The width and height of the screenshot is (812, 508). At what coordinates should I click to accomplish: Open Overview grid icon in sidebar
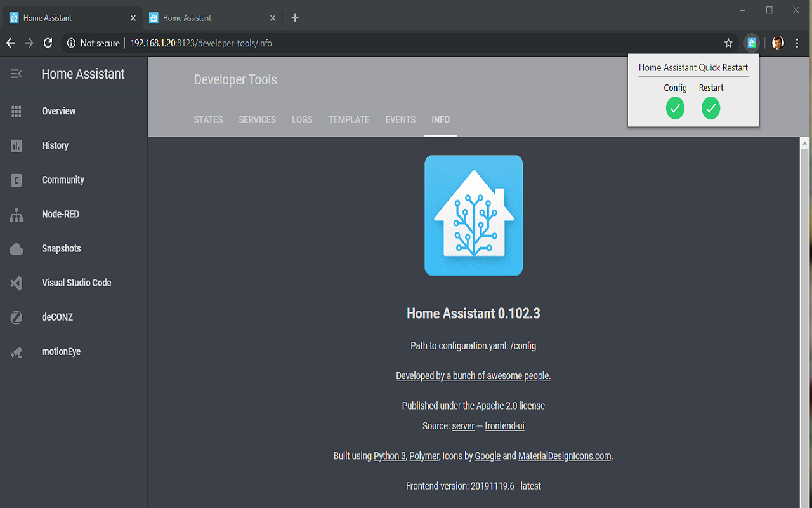(x=16, y=111)
